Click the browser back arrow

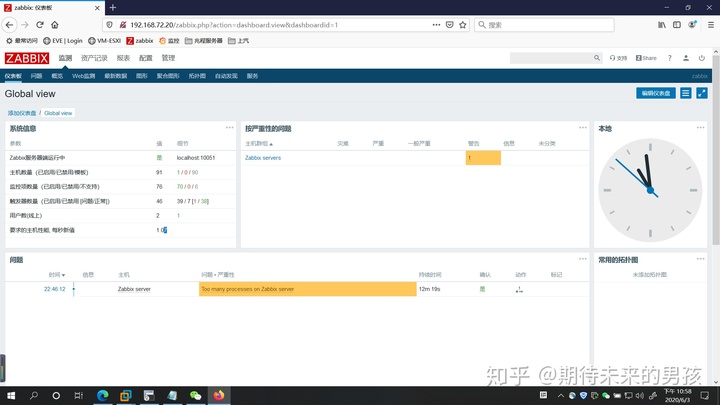pos(10,25)
